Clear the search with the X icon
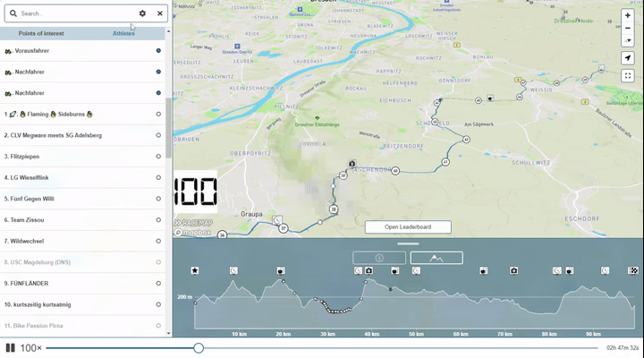 pos(160,13)
